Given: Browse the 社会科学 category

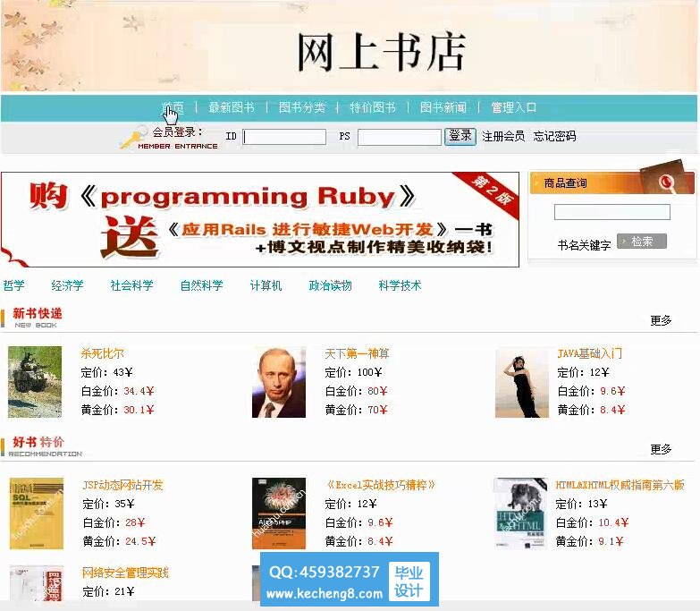Looking at the screenshot, I should point(131,285).
